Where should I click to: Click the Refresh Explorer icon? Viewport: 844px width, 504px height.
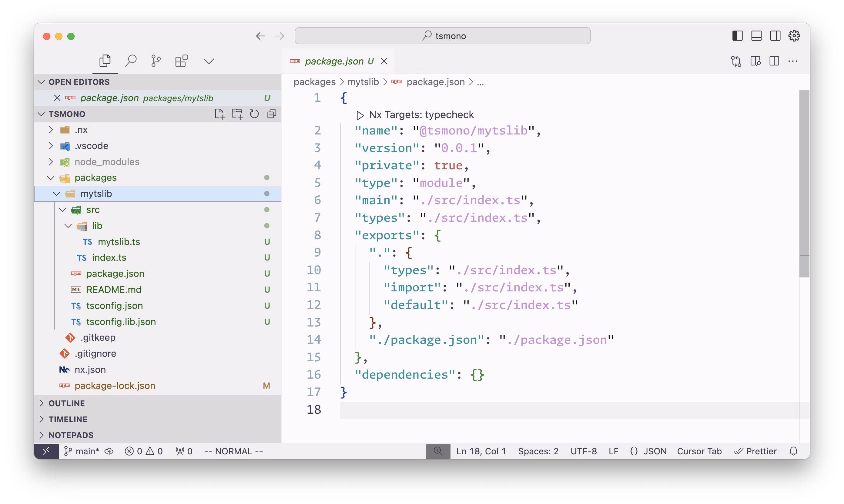click(x=254, y=114)
